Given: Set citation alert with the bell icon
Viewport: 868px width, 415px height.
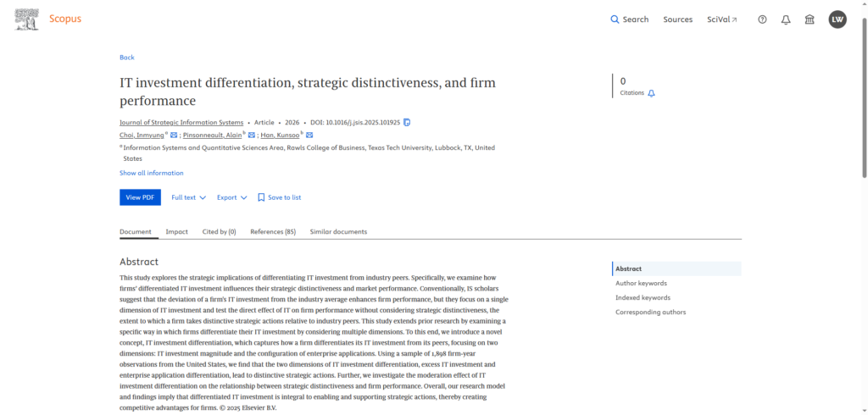Looking at the screenshot, I should 651,93.
